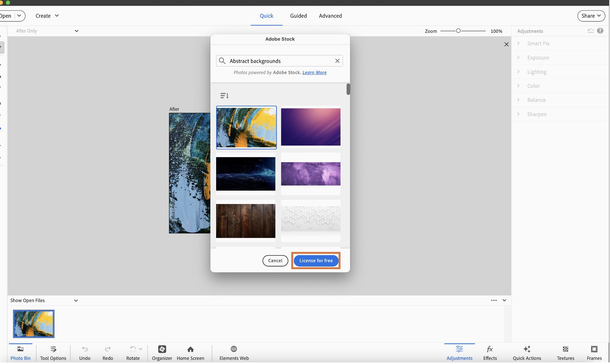
Task: Open the Photo Bin panel
Action: [20, 353]
